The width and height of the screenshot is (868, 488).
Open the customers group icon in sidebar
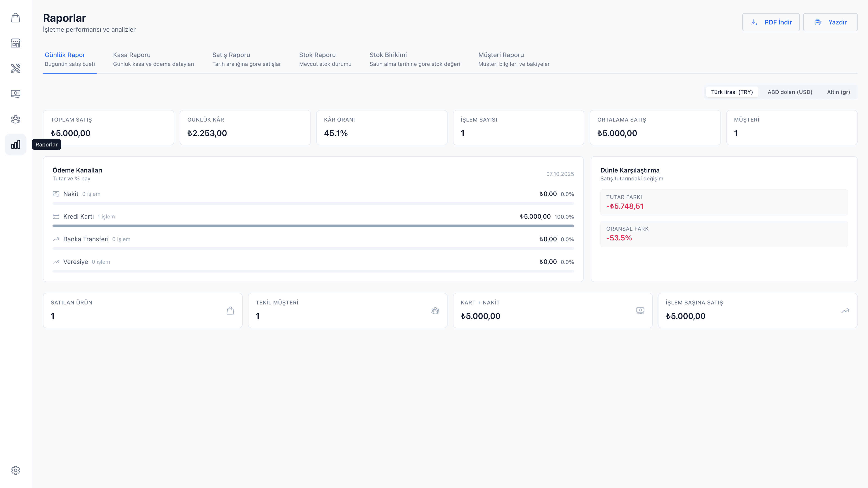tap(15, 119)
